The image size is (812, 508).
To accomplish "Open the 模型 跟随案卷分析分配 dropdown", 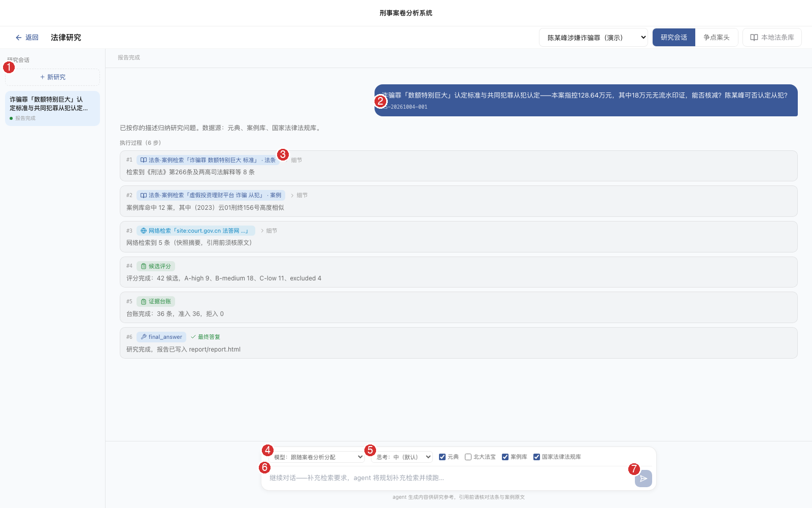I will pos(318,457).
